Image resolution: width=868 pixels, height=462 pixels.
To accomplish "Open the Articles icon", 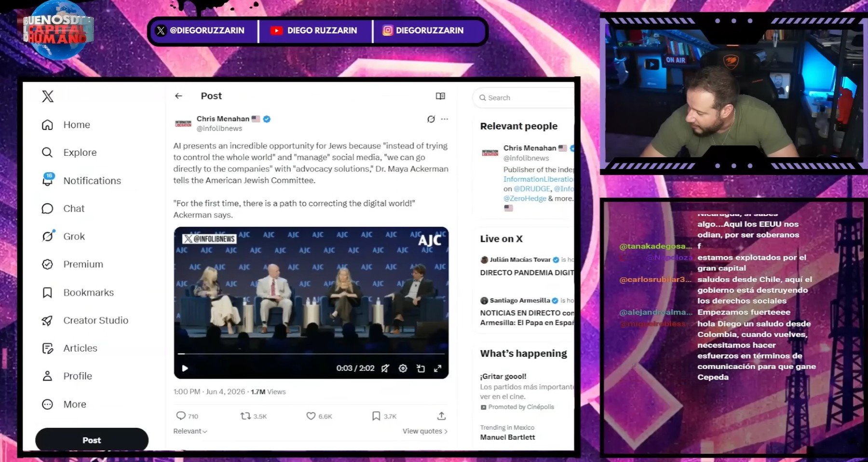I will [x=47, y=348].
